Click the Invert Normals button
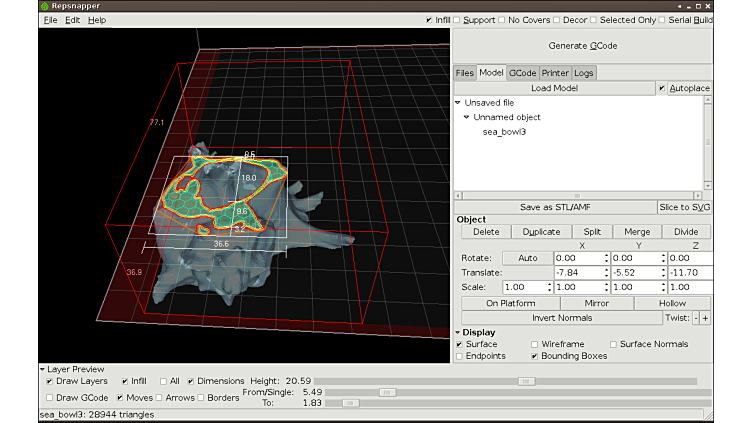The height and width of the screenshot is (423, 752). click(x=563, y=318)
